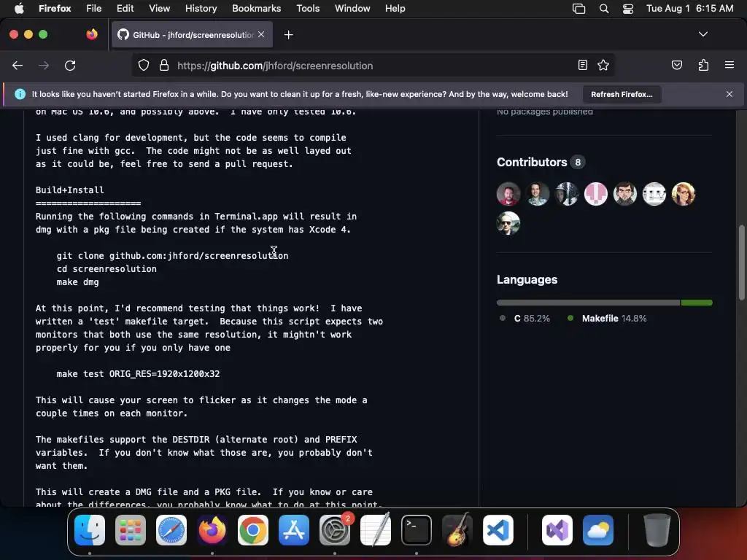
Task: Open App Store from the Dock
Action: tap(294, 530)
